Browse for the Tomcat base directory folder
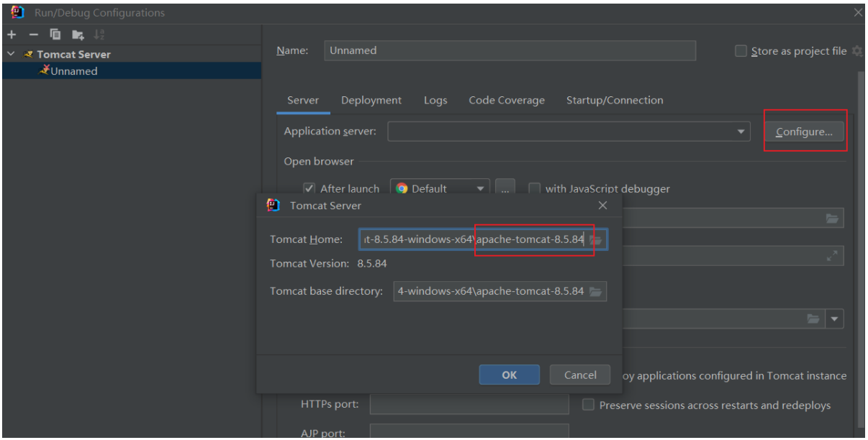Screen dimensions: 868x440 (595, 291)
